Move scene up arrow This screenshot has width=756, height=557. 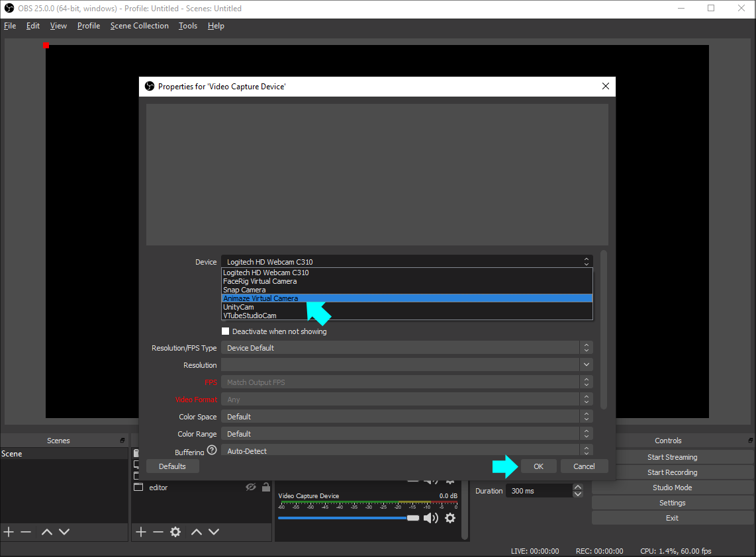point(47,531)
